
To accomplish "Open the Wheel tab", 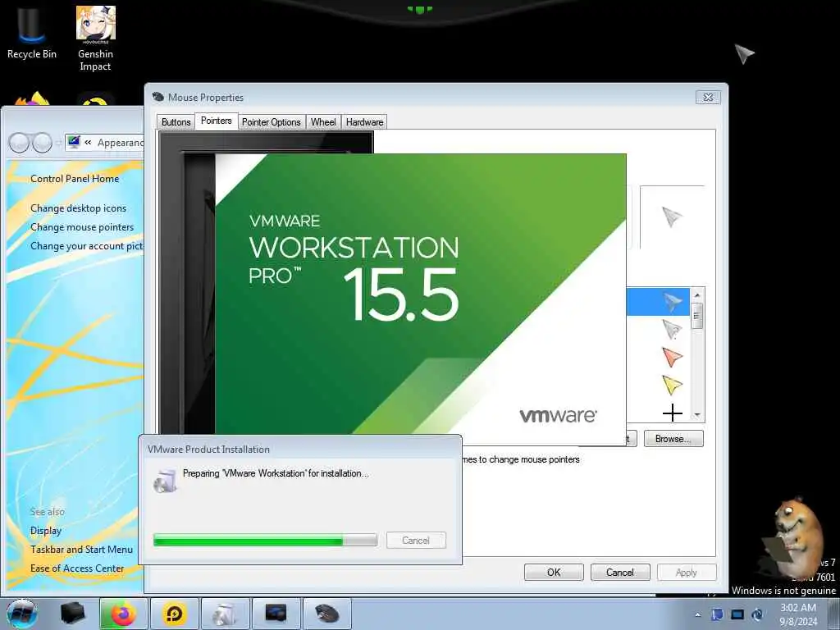I will coord(323,122).
